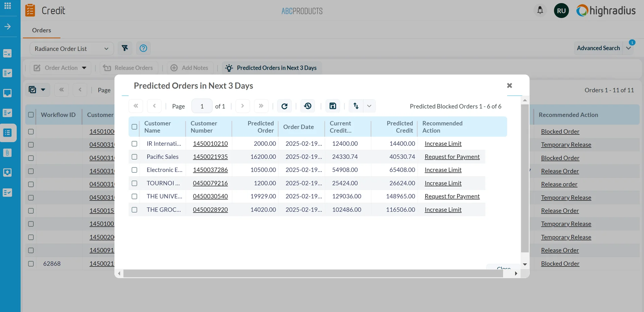The width and height of the screenshot is (644, 312).
Task: Click the monitor sidebar icon
Action: [x=7, y=93]
